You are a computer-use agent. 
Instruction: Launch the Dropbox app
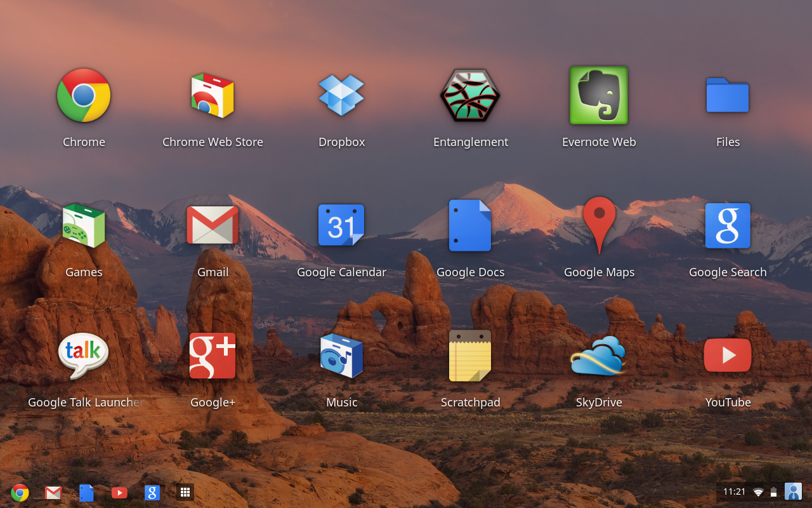[x=341, y=95]
